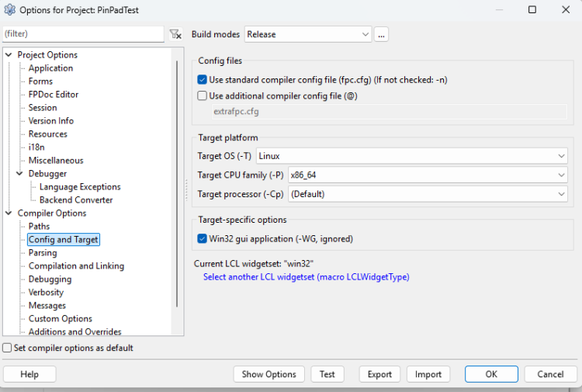Open Debugging compiler options page

pyautogui.click(x=50, y=279)
